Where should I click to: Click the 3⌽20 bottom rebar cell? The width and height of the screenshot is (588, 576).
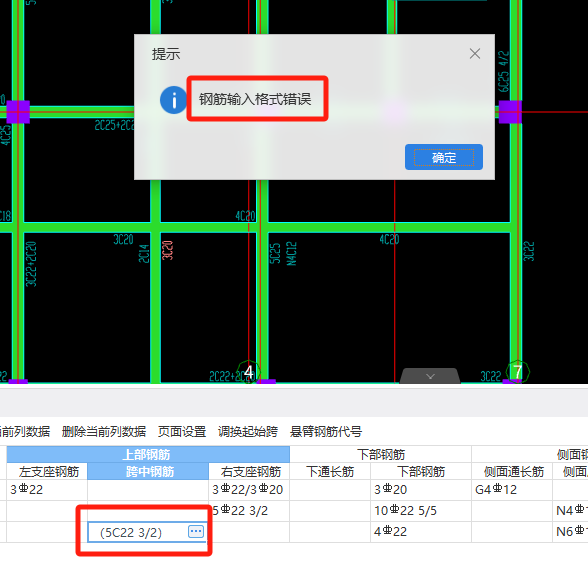click(x=421, y=490)
